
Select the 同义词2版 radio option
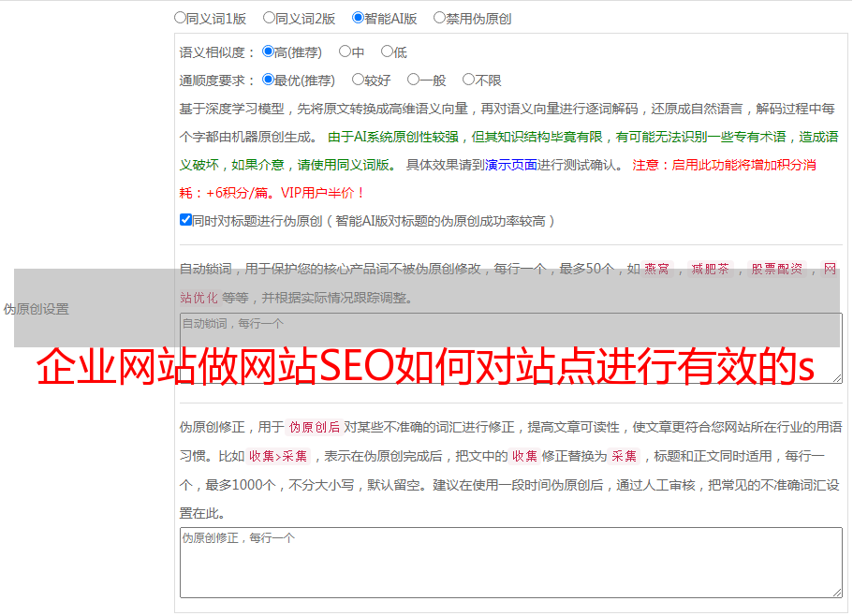point(269,18)
